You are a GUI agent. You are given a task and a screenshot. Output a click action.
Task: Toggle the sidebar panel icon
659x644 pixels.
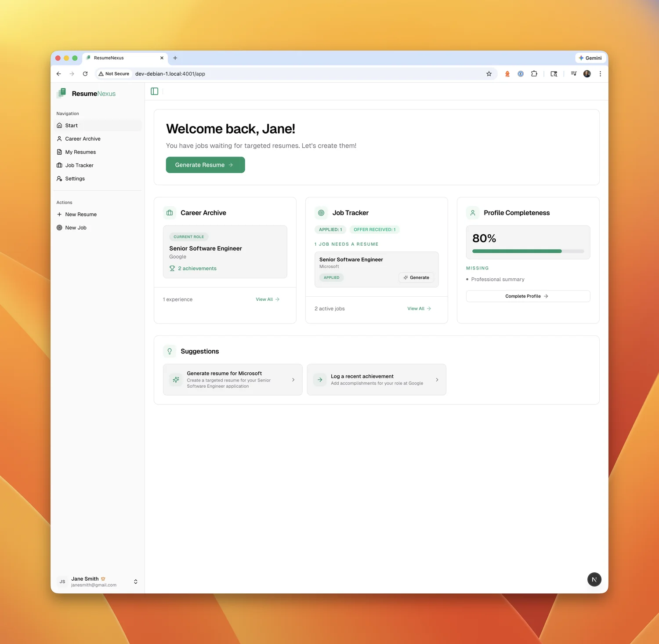tap(154, 91)
